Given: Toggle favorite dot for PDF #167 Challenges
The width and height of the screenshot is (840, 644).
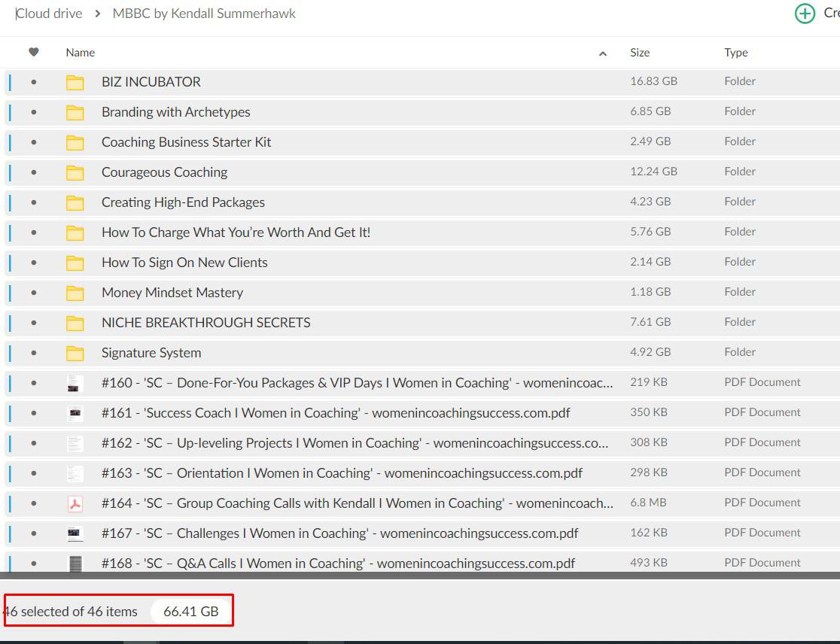Looking at the screenshot, I should tap(33, 533).
